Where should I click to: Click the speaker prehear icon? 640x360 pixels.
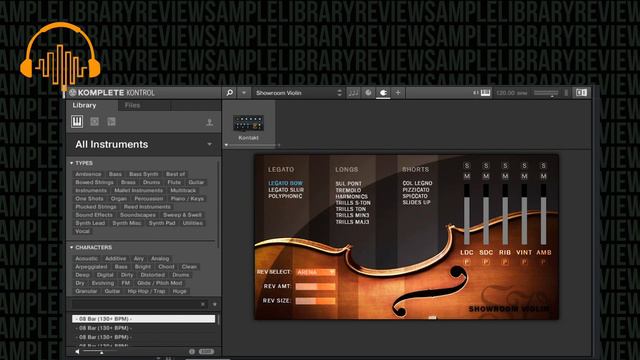(77, 351)
